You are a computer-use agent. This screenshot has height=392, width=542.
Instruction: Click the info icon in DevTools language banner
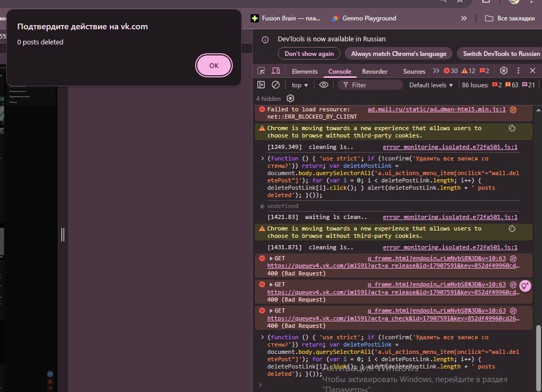pos(265,39)
